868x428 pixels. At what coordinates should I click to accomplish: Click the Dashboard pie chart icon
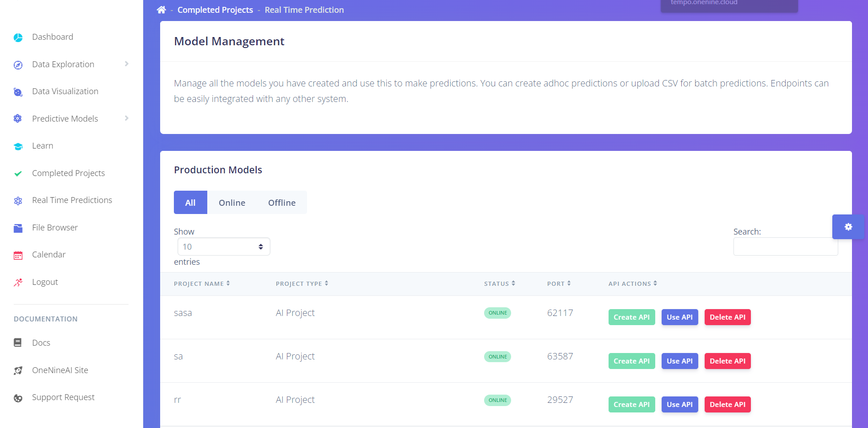coord(18,37)
